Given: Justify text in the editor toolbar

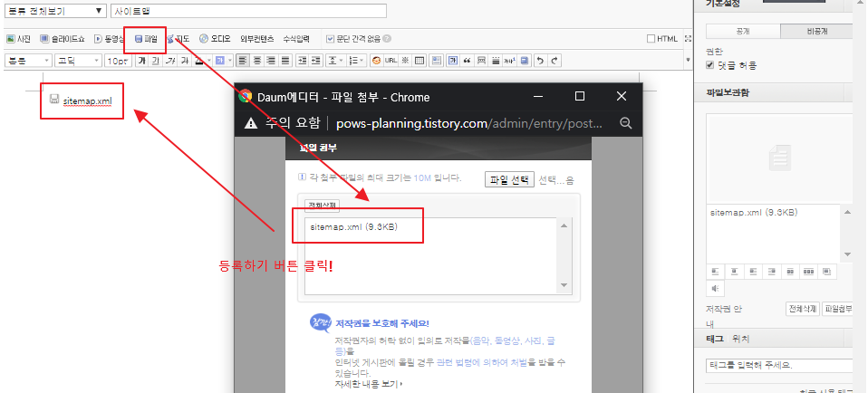Looking at the screenshot, I should point(285,61).
